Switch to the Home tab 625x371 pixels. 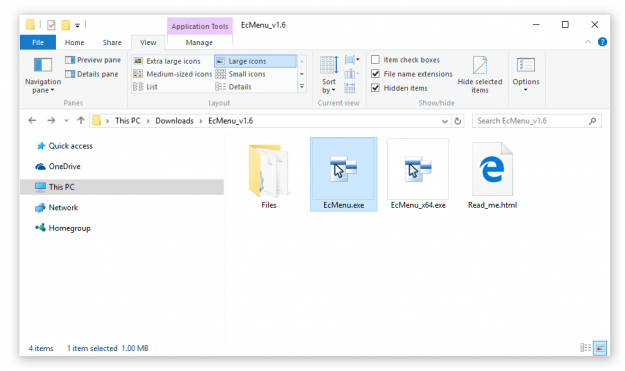click(75, 42)
